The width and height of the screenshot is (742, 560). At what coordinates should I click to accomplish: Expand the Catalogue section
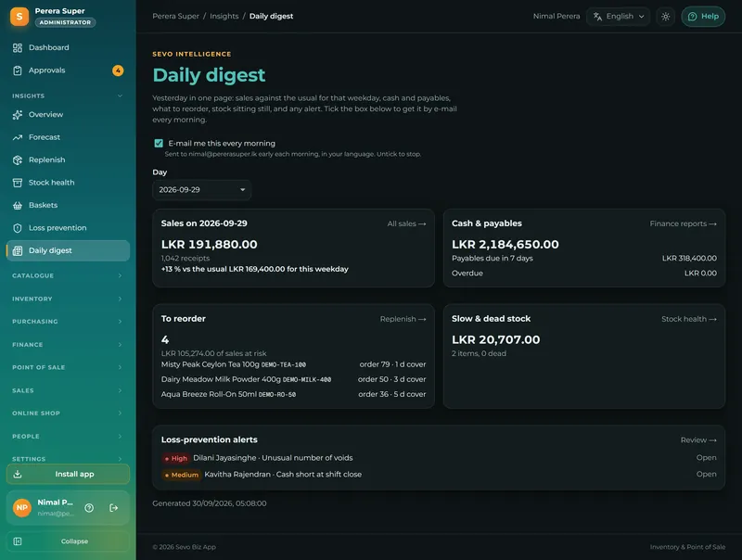pos(68,275)
